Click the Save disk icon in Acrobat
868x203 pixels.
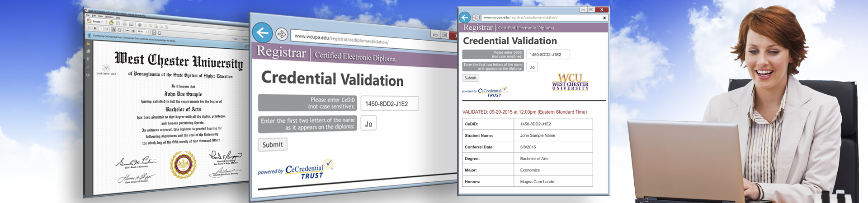pos(118,23)
